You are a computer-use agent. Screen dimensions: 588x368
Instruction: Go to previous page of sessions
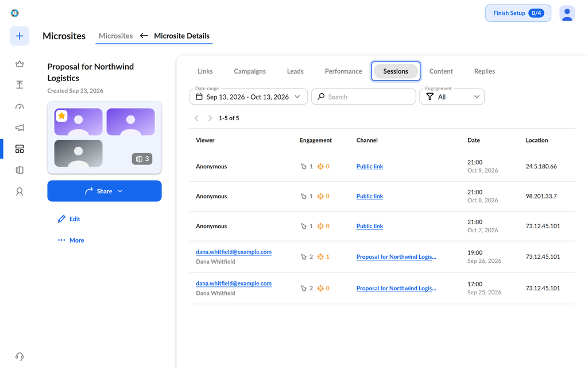click(196, 118)
